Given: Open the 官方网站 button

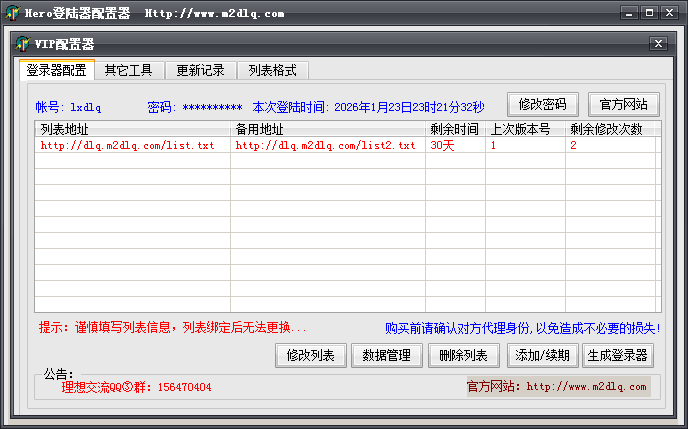Looking at the screenshot, I should (x=623, y=104).
